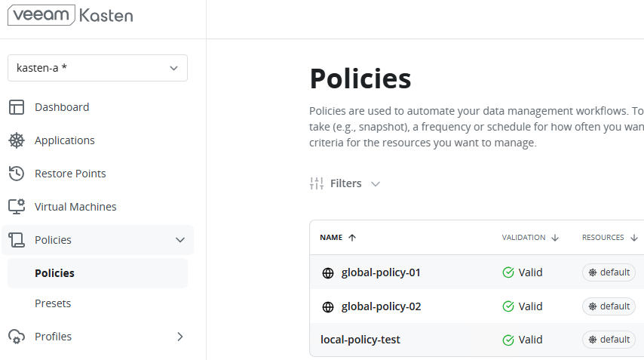Screen dimensions: 644x360
Task: Click the Veeam Kasten logo
Action: 70,15
